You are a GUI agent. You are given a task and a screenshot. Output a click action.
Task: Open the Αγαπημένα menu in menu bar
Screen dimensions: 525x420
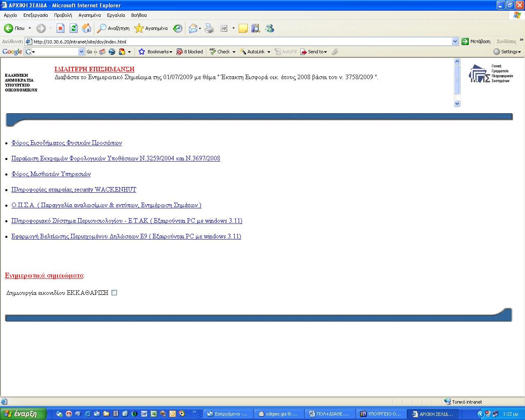click(x=89, y=15)
